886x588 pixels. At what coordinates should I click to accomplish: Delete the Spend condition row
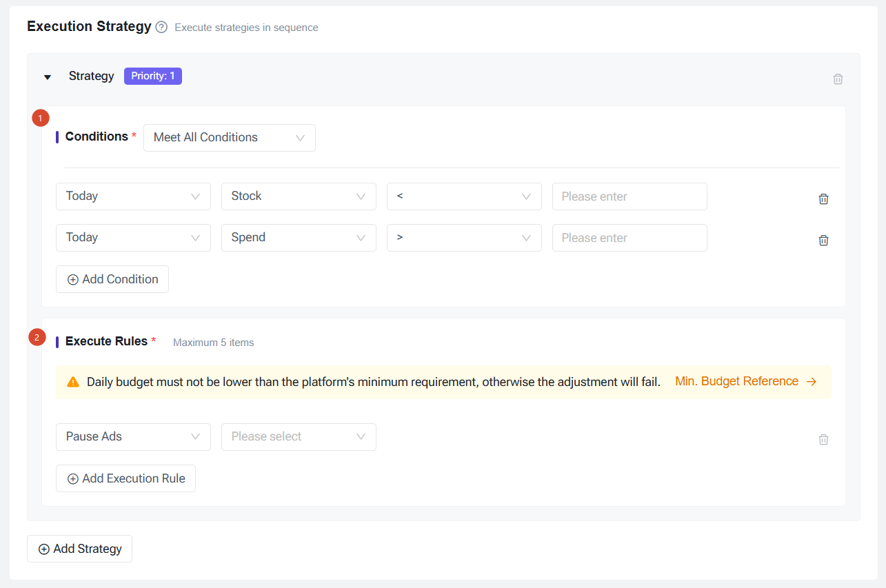click(x=823, y=240)
